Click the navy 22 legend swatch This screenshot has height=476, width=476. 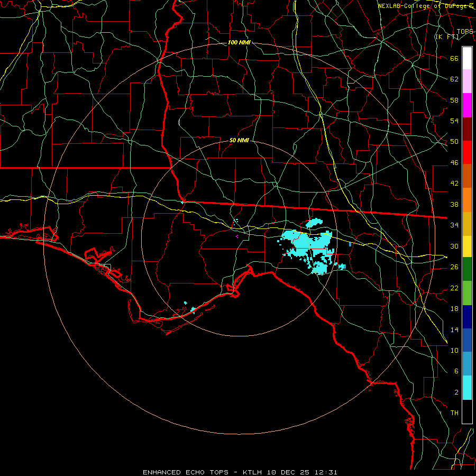[x=467, y=317]
